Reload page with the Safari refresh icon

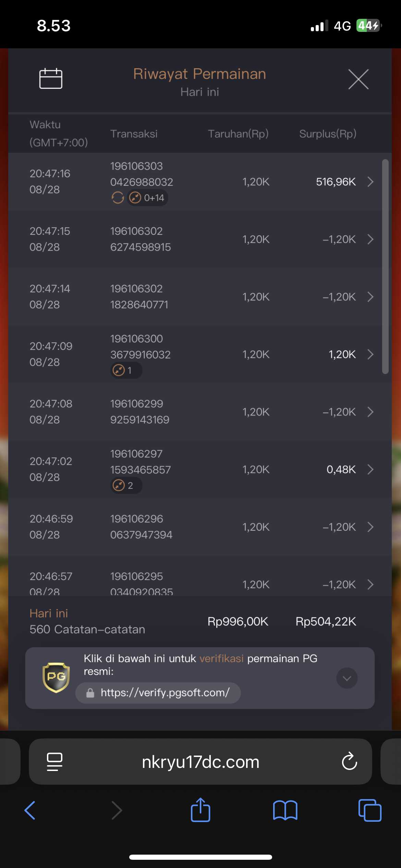pyautogui.click(x=349, y=761)
